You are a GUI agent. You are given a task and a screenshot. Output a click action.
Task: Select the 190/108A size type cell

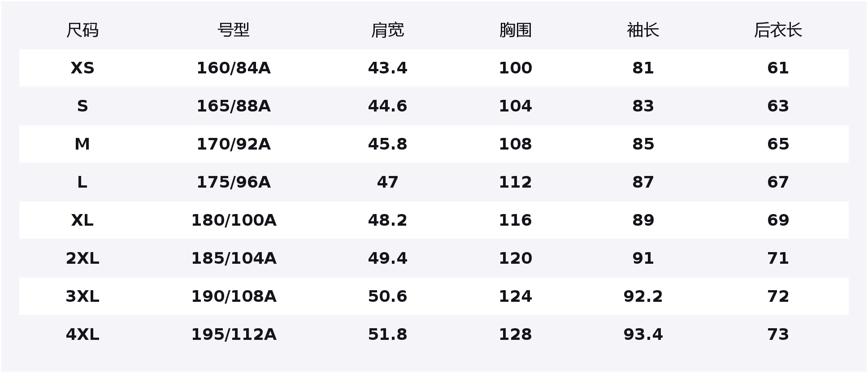coord(233,296)
